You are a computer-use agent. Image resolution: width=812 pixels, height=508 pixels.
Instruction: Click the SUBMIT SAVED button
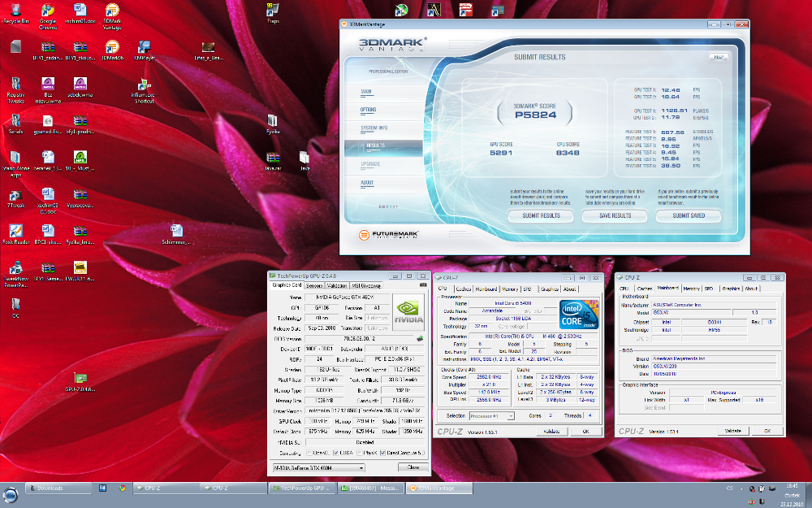(689, 215)
